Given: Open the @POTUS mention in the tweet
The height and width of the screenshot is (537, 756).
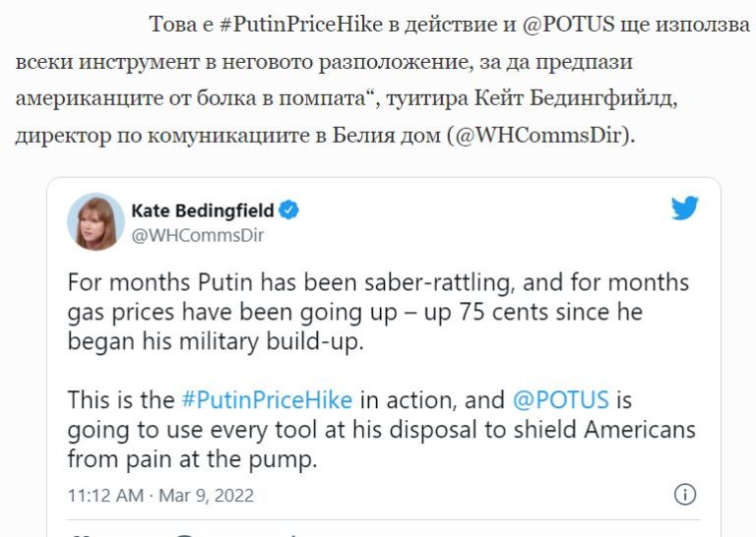Looking at the screenshot, I should tap(561, 401).
